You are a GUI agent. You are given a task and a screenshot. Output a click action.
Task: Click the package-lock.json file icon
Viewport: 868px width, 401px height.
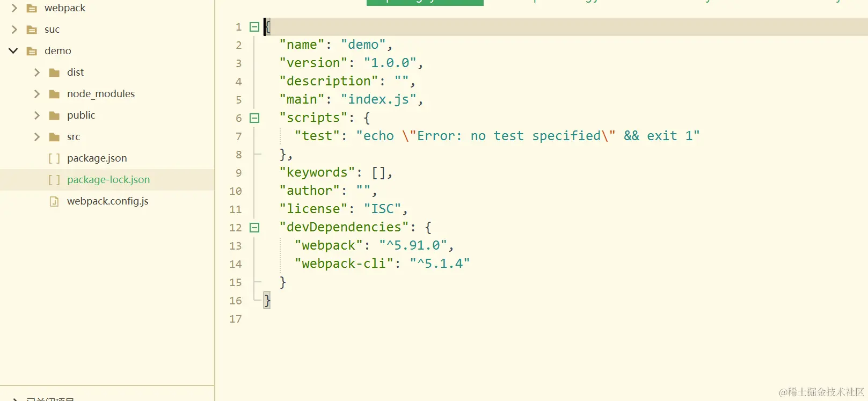pyautogui.click(x=54, y=180)
